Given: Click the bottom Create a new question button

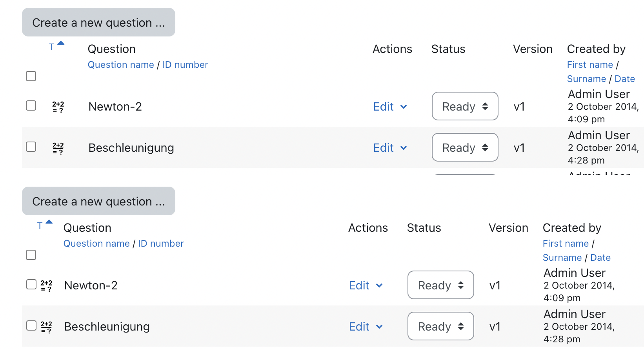Looking at the screenshot, I should click(x=98, y=201).
